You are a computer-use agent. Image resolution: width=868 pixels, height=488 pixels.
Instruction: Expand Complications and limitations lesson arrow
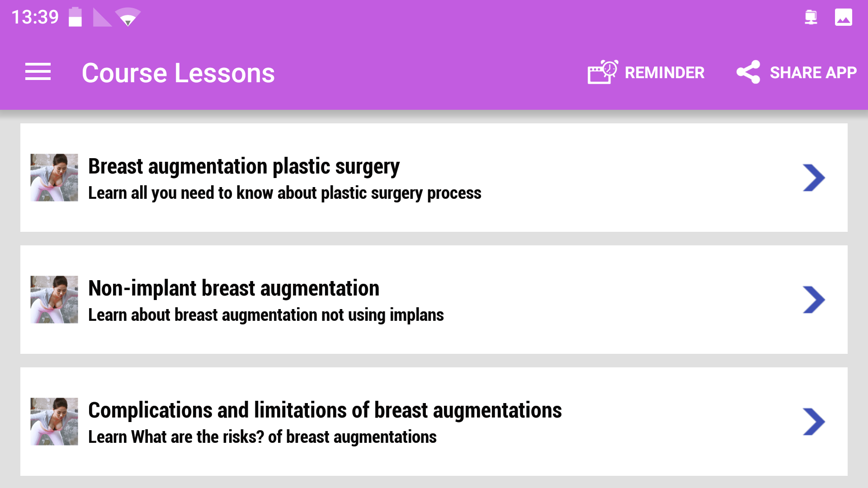coord(814,422)
